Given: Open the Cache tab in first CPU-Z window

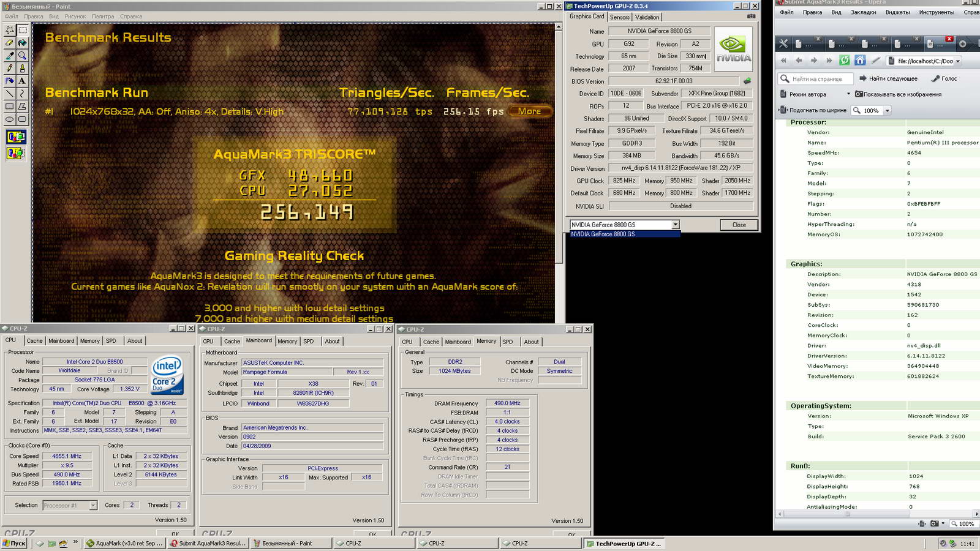Looking at the screenshot, I should click(34, 341).
